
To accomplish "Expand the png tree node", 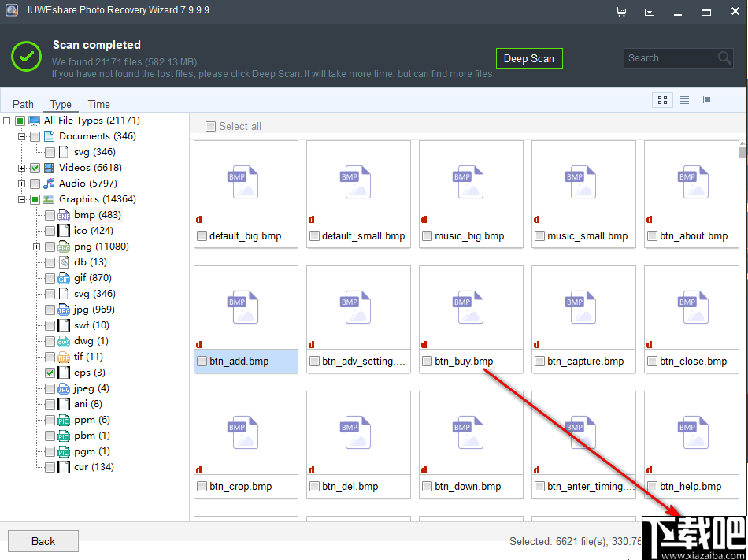I will coord(35,246).
